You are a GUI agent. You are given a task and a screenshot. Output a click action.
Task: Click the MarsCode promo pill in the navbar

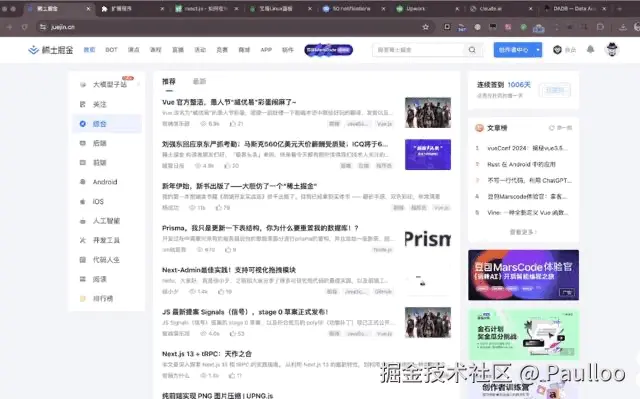click(x=329, y=50)
